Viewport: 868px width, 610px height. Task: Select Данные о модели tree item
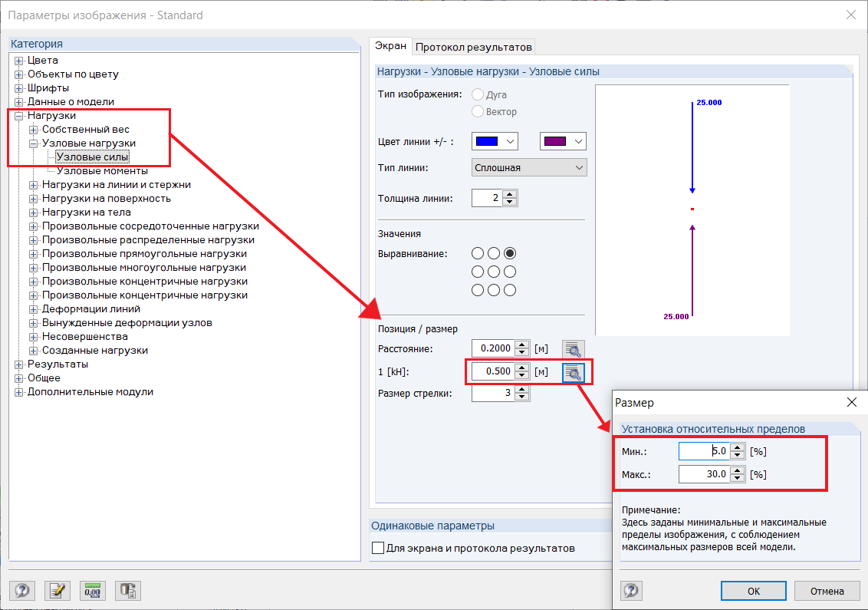tap(71, 101)
